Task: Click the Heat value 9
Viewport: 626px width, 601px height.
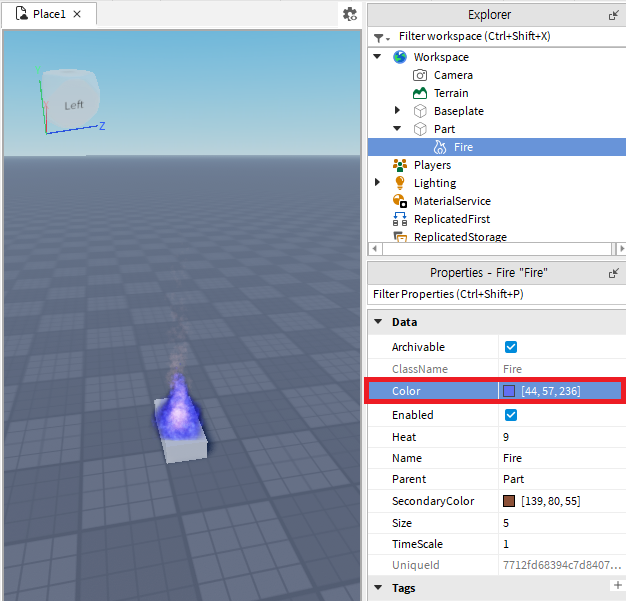Action: point(506,437)
